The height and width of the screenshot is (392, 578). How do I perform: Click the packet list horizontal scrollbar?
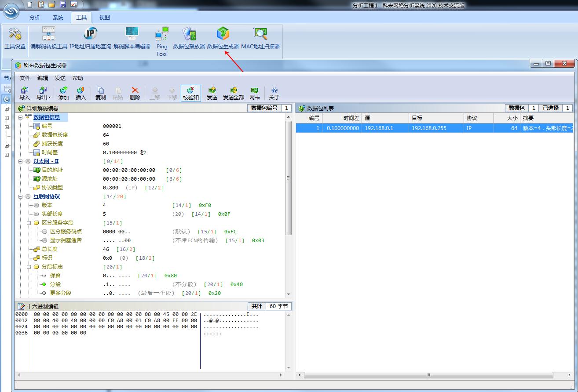pos(428,375)
